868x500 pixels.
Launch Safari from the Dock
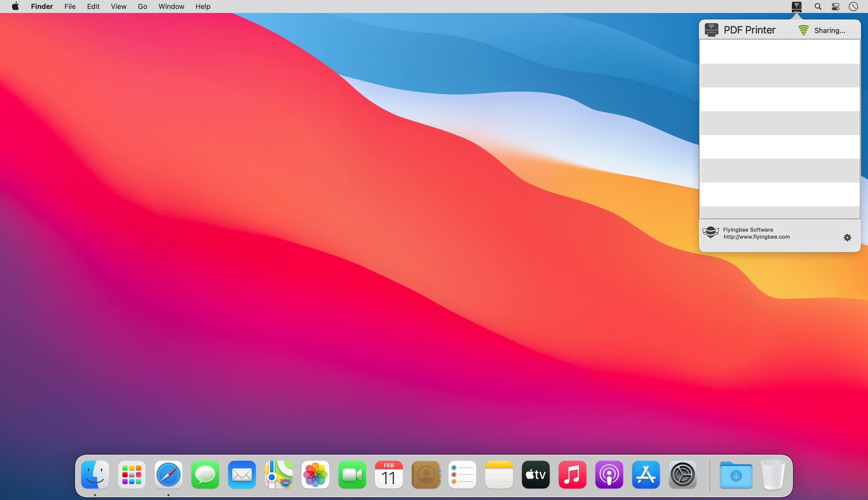[x=168, y=475]
